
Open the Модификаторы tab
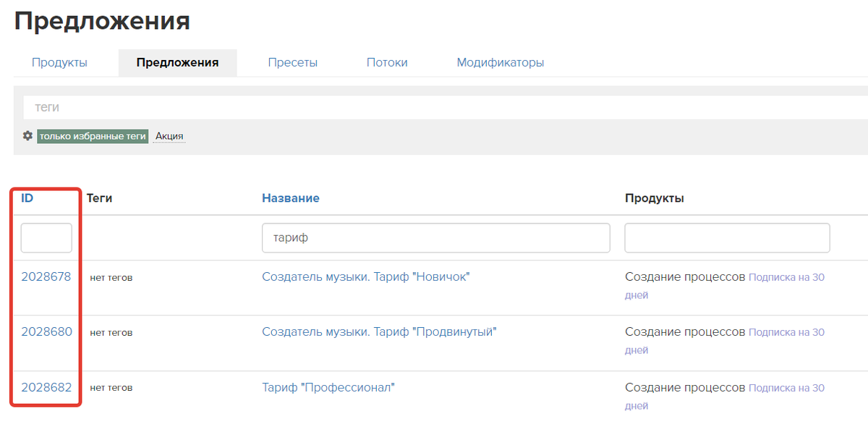[x=500, y=62]
